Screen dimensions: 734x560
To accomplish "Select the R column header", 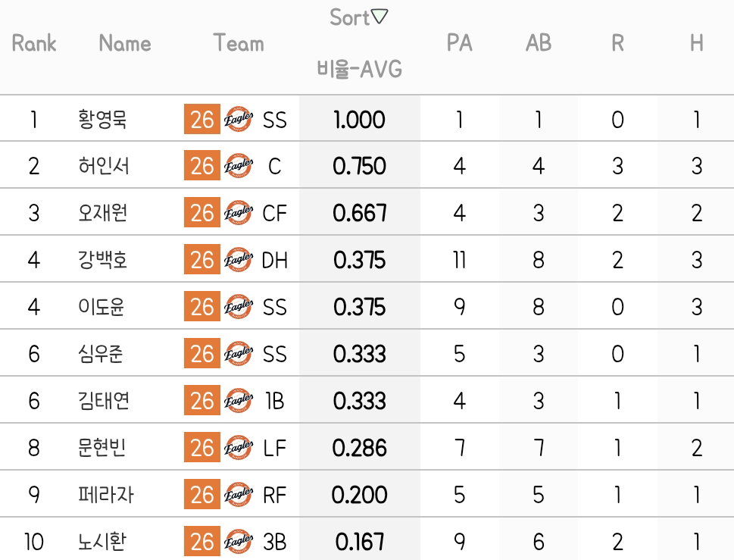I will (x=617, y=43).
